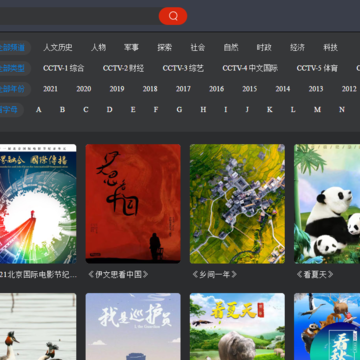
Task: Open the red 伊文思看中国 poster
Action: click(x=133, y=204)
